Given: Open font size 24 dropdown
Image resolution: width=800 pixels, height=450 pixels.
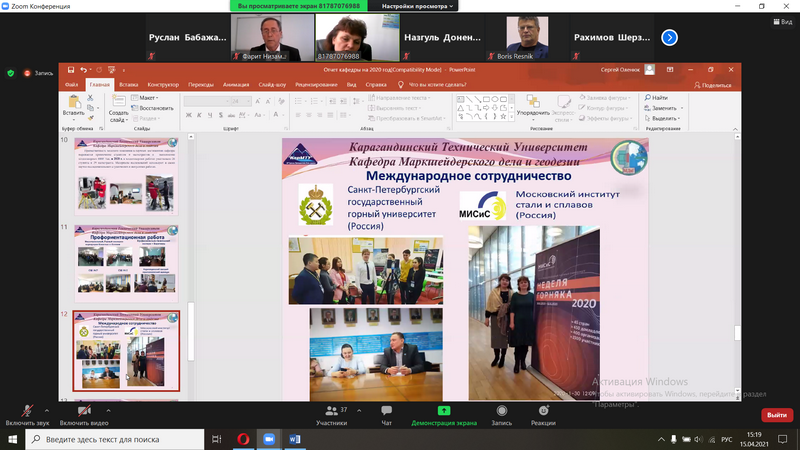Looking at the screenshot, I should point(248,102).
